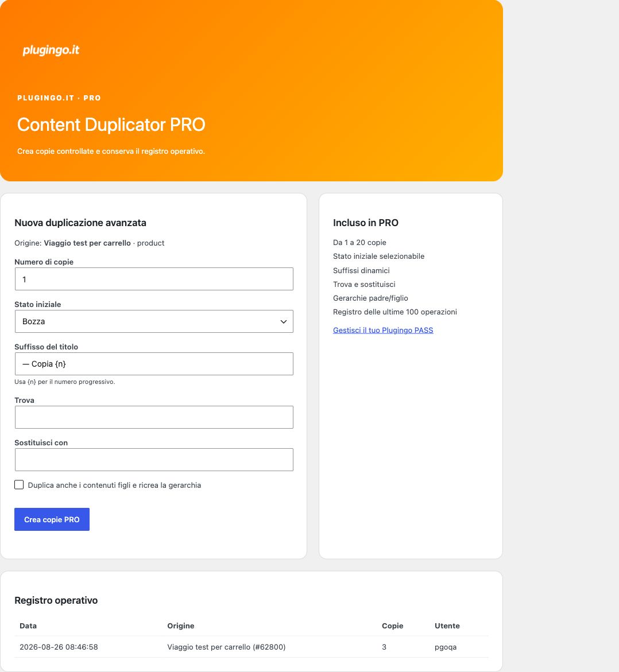
Task: Click the duplicate children checkbox label text
Action: click(x=114, y=485)
